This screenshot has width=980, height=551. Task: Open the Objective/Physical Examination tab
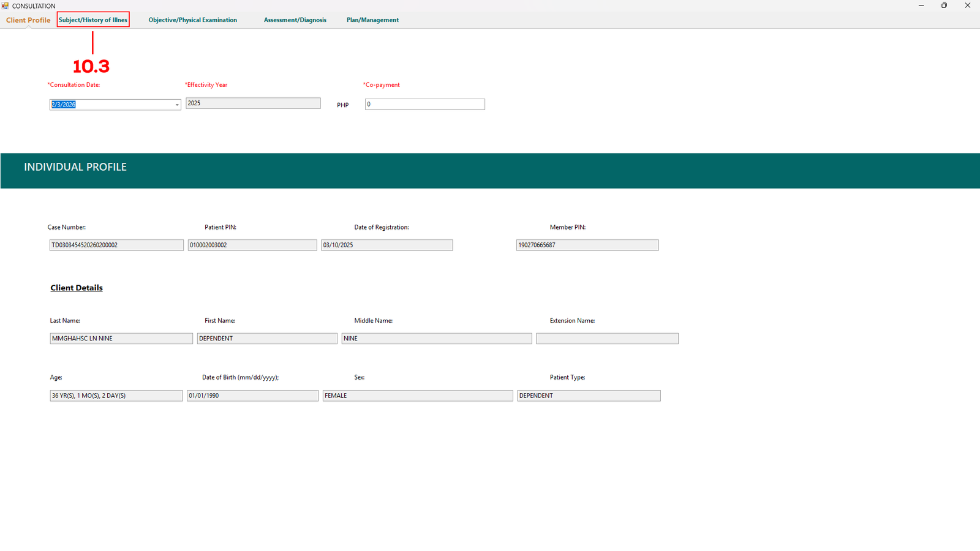point(192,20)
